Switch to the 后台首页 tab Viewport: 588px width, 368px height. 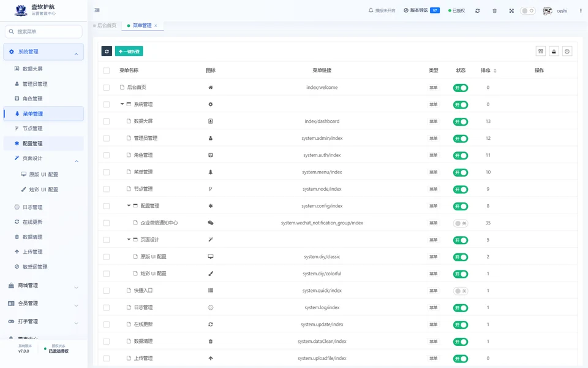coord(105,26)
